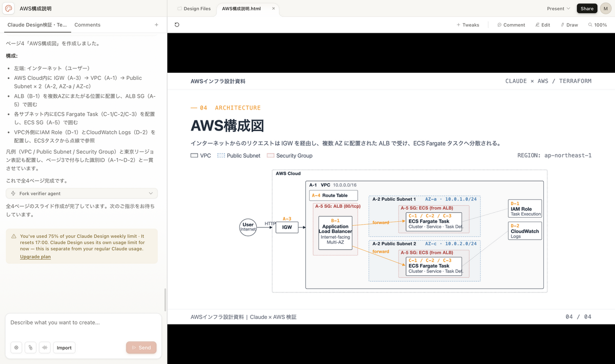This screenshot has width=615, height=364.
Task: Click "CLAUDE × AWS / TERRAFORM" header text
Action: (x=548, y=81)
